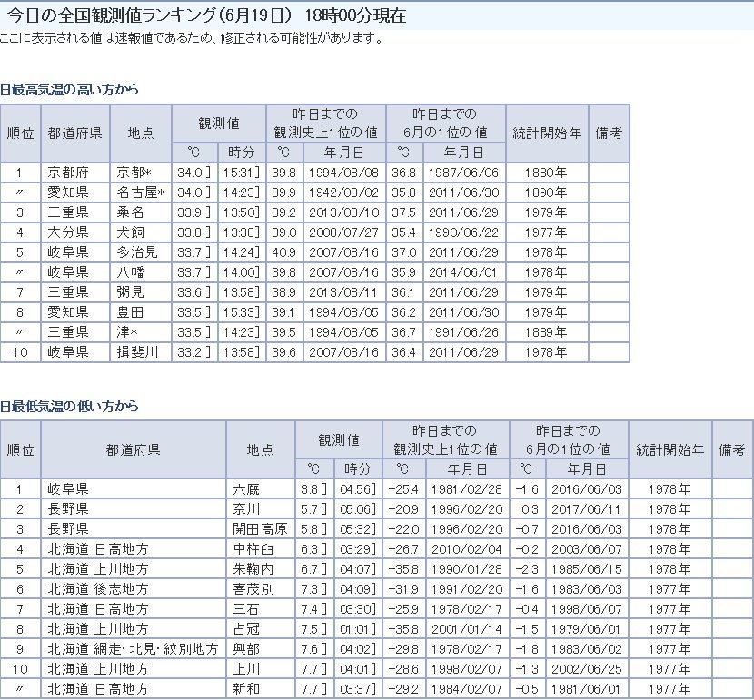Select the 奈川 station in 長野県
Viewport: 754px width, 700px height.
click(246, 509)
